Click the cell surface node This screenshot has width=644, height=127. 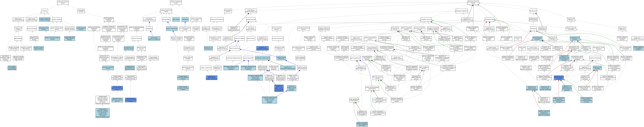176,20
